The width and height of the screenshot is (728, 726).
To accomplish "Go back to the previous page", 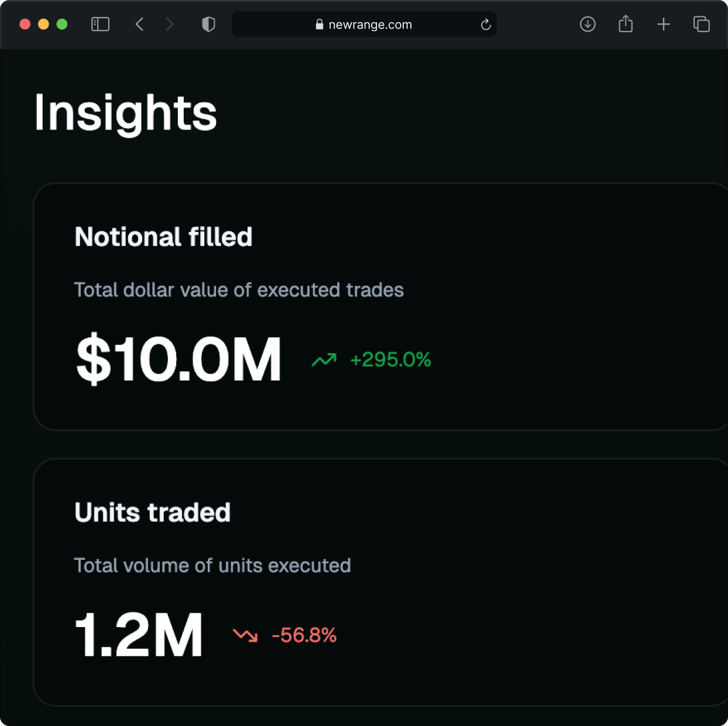I will coord(139,24).
